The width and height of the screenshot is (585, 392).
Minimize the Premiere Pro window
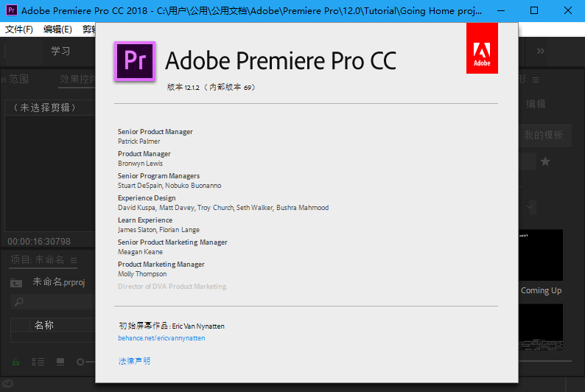pos(501,10)
